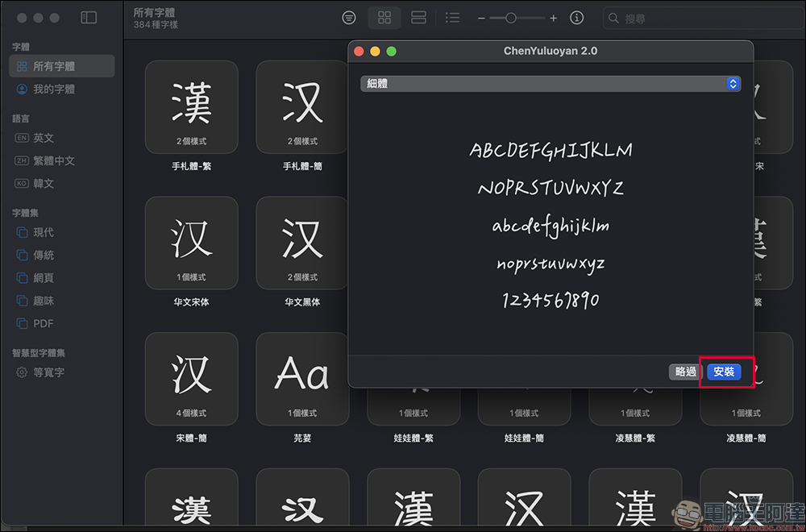
Task: Click the 智慧型字體集 section header
Action: click(x=39, y=353)
